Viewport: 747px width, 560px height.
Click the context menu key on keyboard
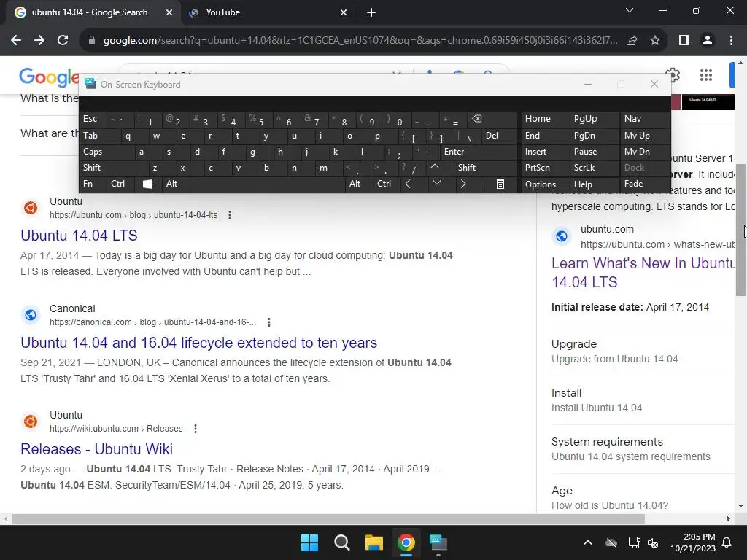click(500, 184)
